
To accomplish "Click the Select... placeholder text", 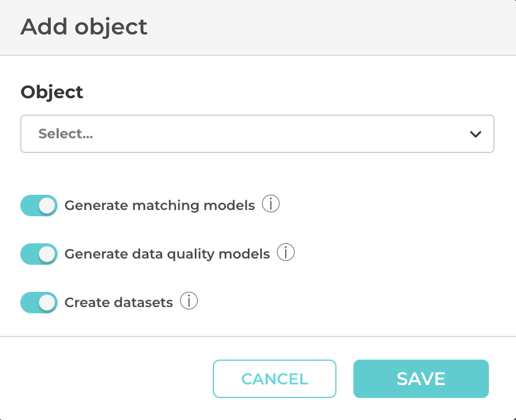I will (65, 134).
